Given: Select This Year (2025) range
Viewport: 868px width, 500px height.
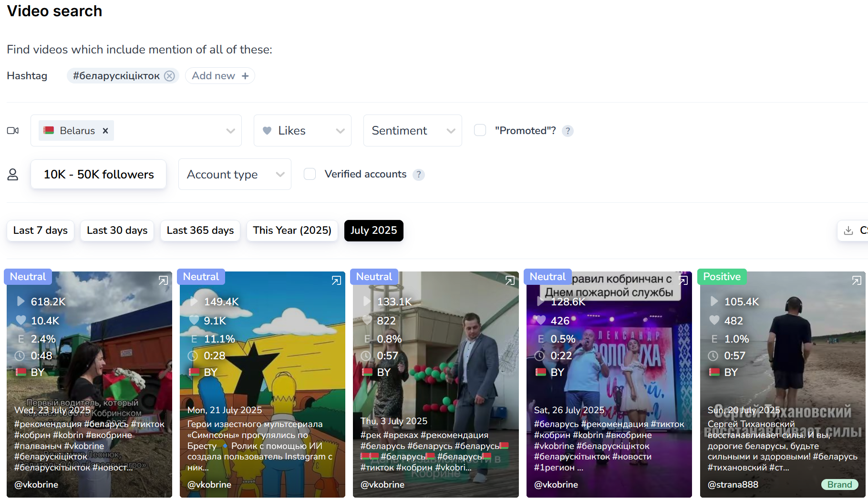Looking at the screenshot, I should point(292,230).
